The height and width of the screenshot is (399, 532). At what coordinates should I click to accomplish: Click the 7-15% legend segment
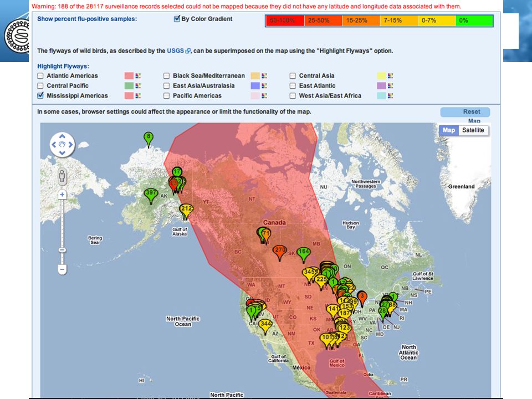click(x=398, y=21)
